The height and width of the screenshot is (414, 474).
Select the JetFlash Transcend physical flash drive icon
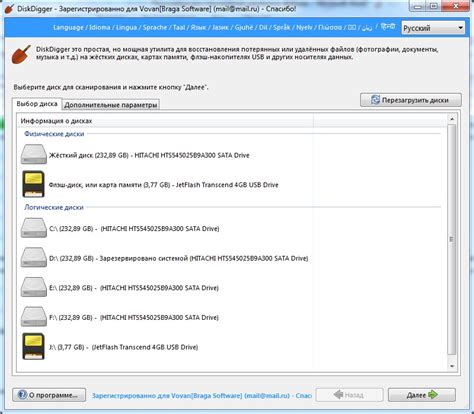pos(33,184)
